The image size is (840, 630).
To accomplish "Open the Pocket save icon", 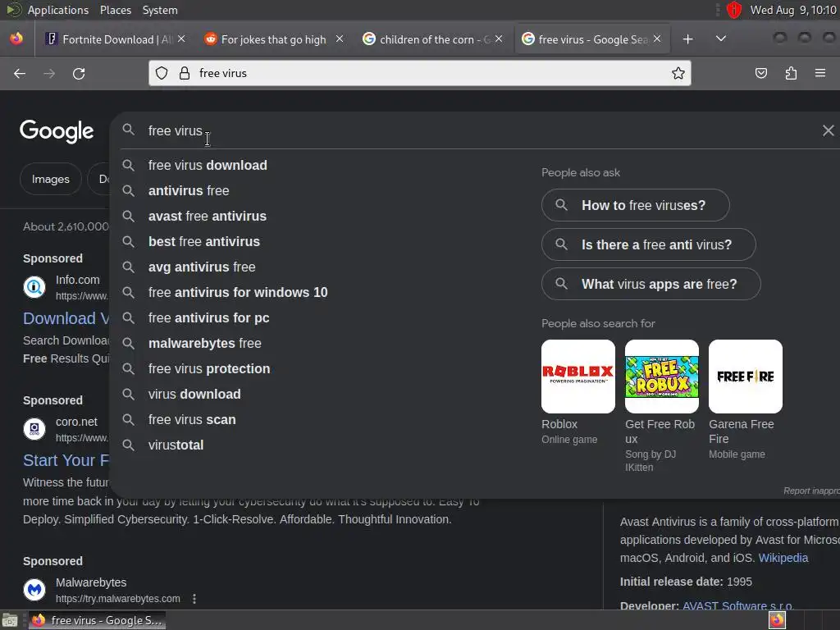I will click(760, 73).
